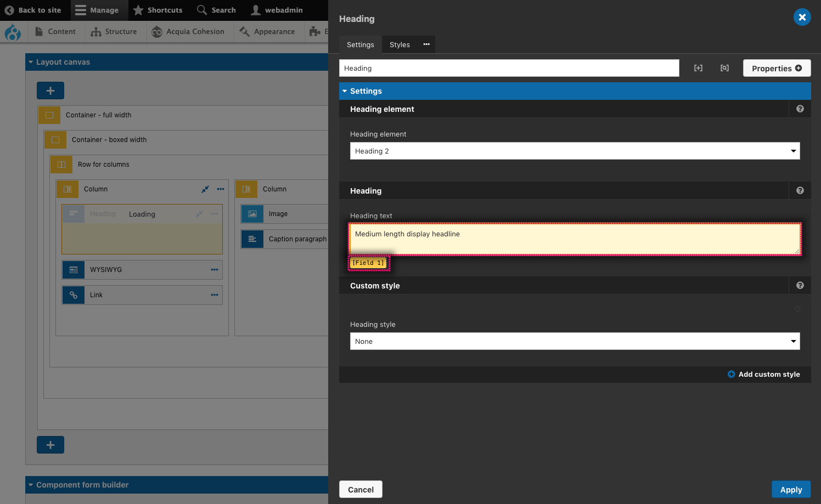
Task: Open the WYSIWYG element's three-dot menu
Action: coord(214,270)
